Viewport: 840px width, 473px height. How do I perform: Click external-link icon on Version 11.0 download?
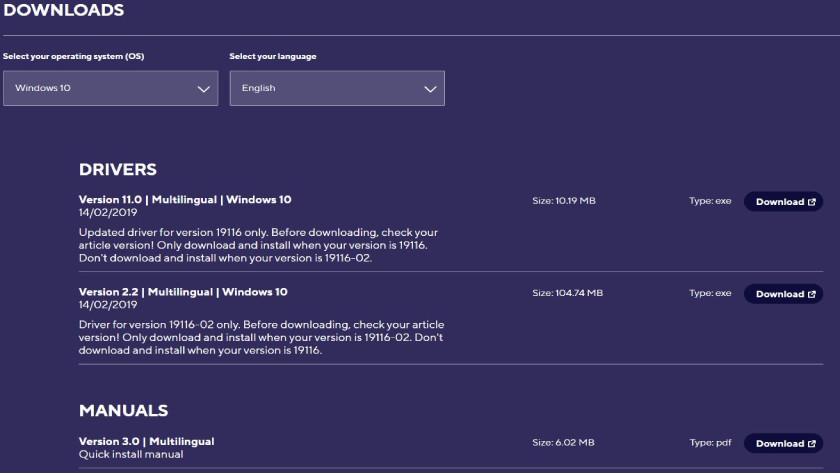click(812, 202)
